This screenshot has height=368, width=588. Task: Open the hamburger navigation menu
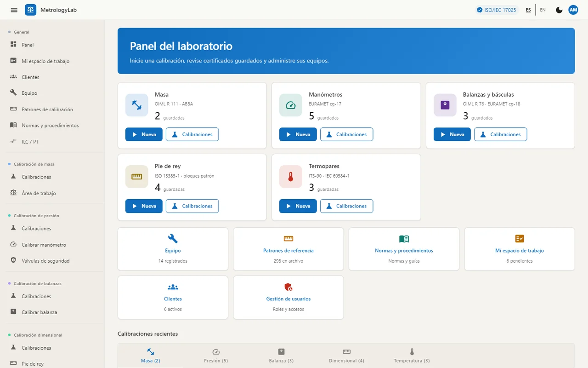[14, 10]
